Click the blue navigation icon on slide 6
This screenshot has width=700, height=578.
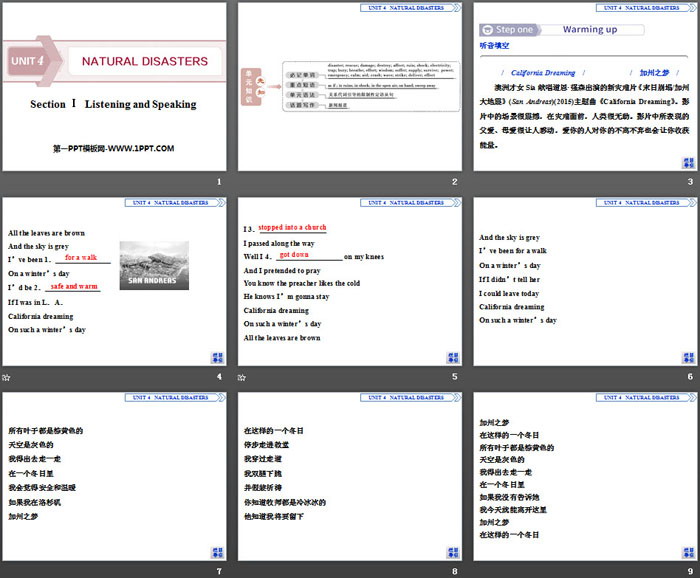688,358
